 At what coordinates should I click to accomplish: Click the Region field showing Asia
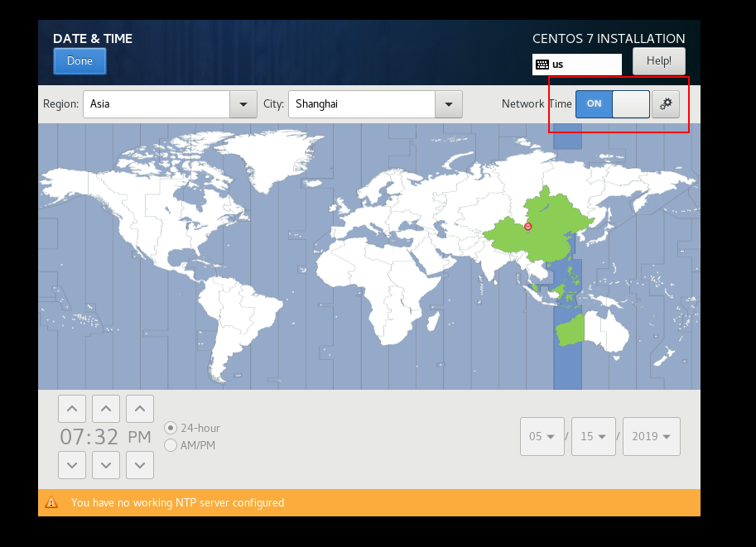(156, 104)
